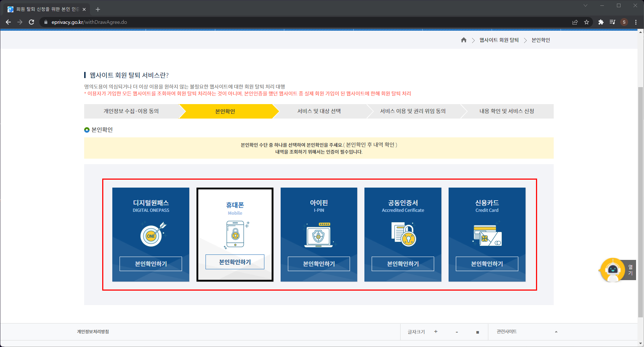Image resolution: width=644 pixels, height=347 pixels.
Task: Expand the 관련사이트 dropdown
Action: [x=527, y=331]
